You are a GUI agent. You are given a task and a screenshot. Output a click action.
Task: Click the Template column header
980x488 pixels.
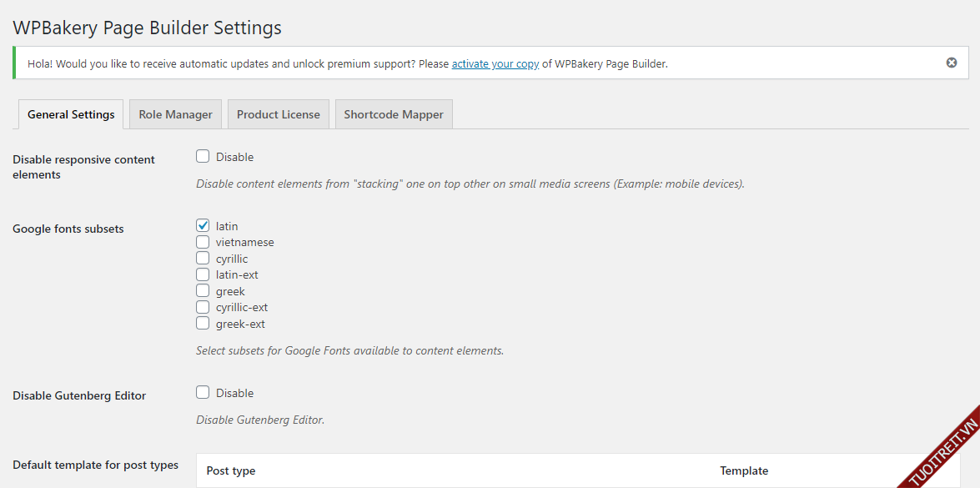tap(744, 470)
